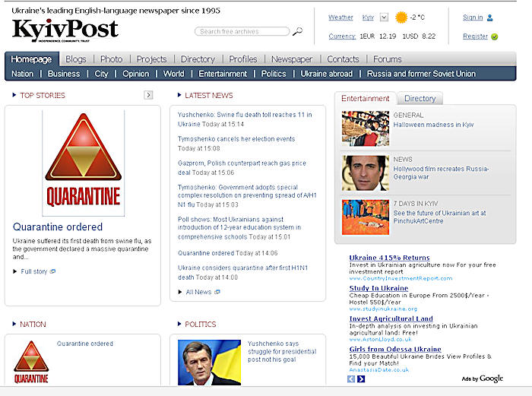Image resolution: width=532 pixels, height=396 pixels.
Task: Open the Halloween madness in Kyiv thumbnail
Action: click(x=366, y=128)
